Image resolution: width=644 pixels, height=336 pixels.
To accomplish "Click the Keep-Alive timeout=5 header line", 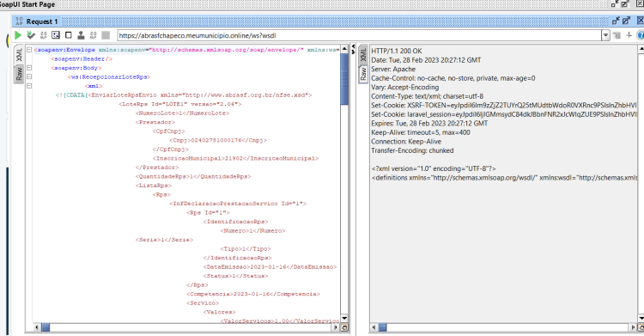I will [421, 132].
